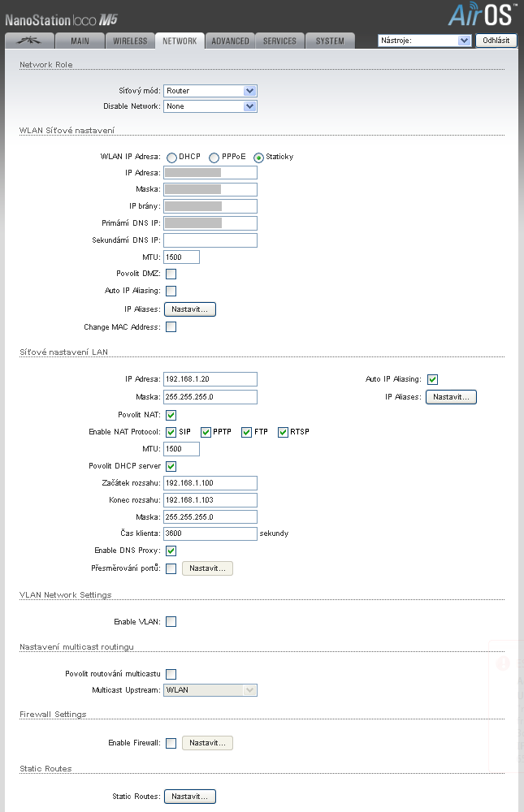
Task: Open the Nástroje tools dropdown
Action: (425, 40)
